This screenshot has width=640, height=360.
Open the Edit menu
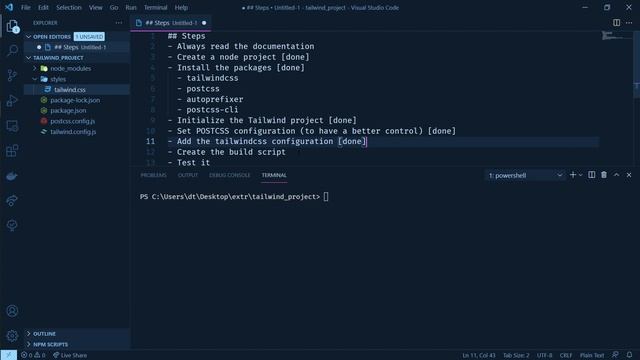tap(43, 7)
